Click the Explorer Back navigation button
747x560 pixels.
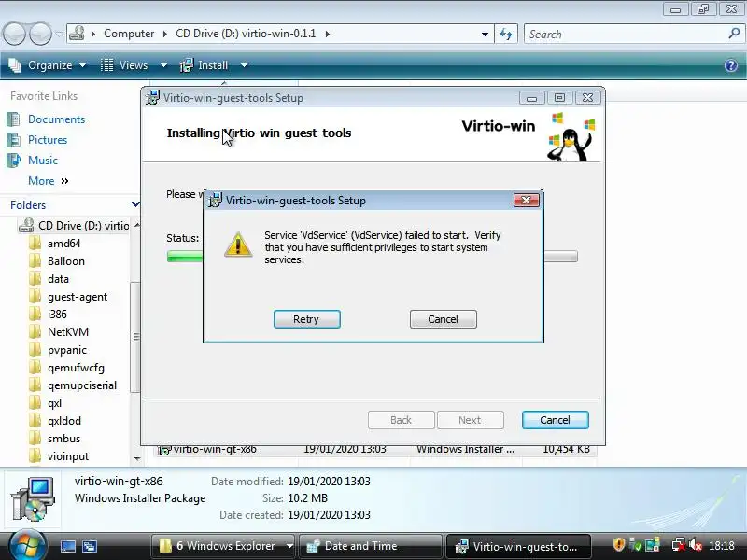pos(14,34)
